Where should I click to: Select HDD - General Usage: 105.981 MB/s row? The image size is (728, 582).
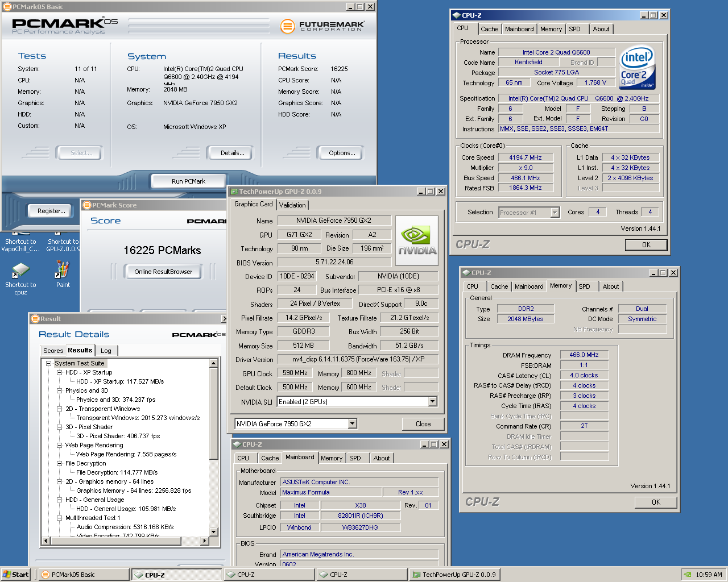[126, 509]
